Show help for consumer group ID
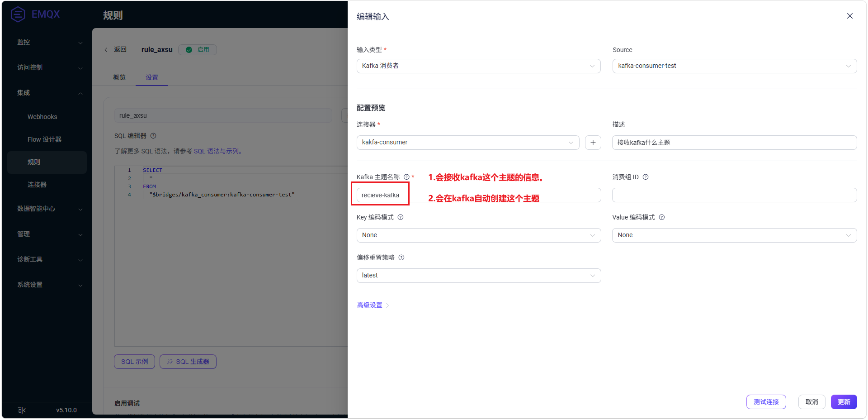This screenshot has width=868, height=420. pyautogui.click(x=646, y=177)
